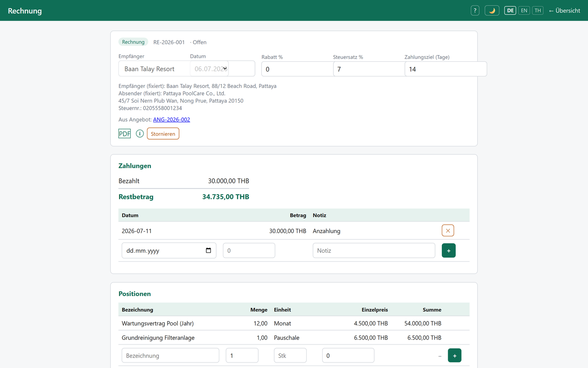Switch language to TH

pos(538,11)
